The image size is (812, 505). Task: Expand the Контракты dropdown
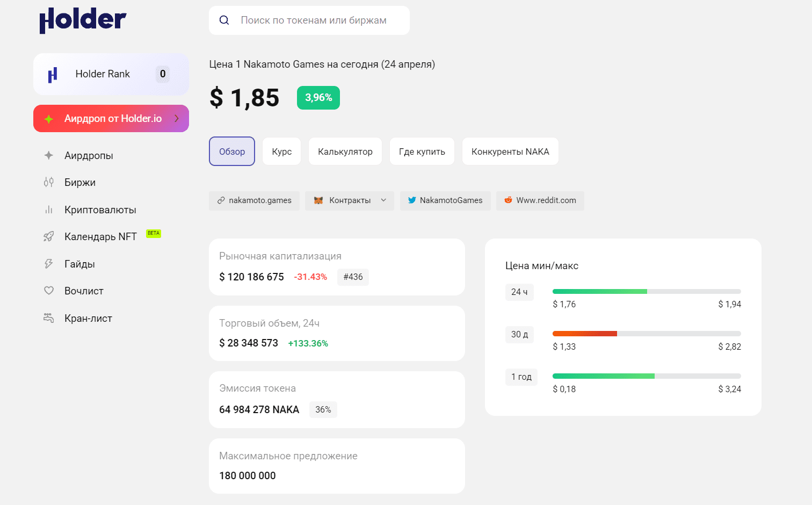click(x=350, y=200)
